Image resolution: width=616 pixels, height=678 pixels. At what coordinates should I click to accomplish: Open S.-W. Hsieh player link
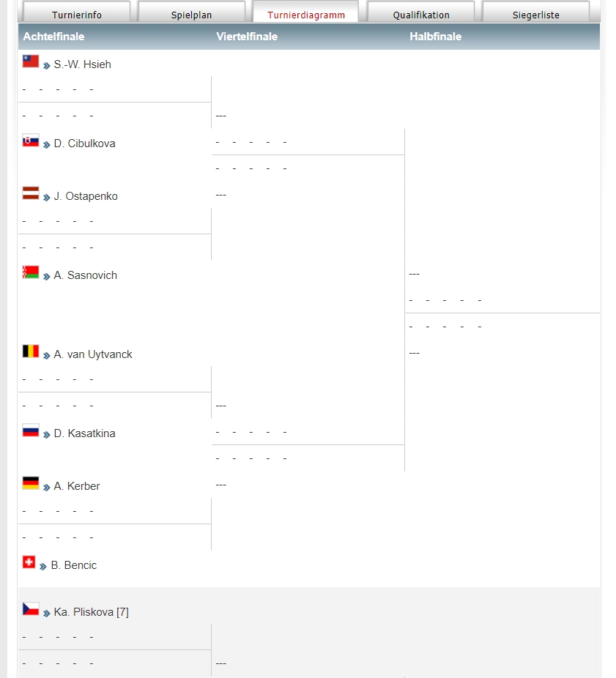(x=82, y=64)
